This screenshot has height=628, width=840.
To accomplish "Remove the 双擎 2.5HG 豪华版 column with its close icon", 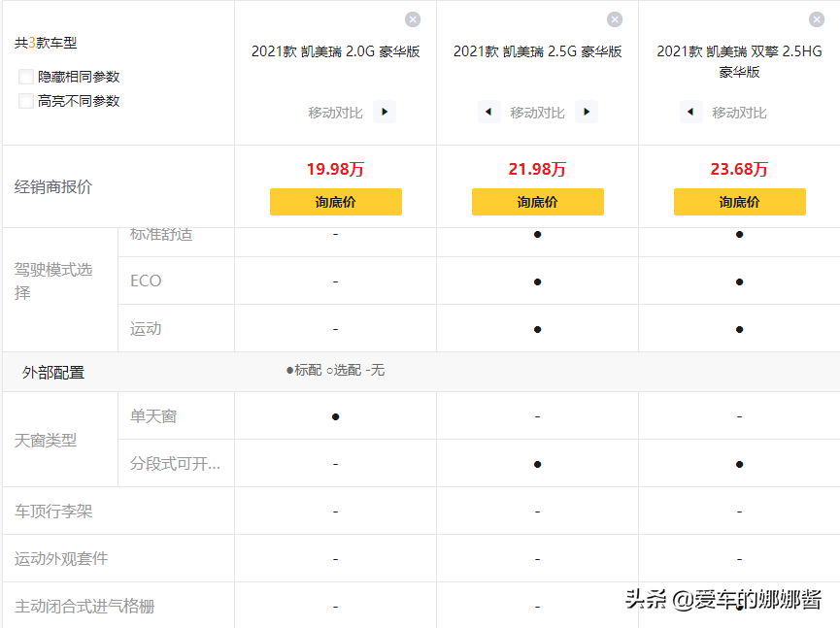I will click(817, 19).
